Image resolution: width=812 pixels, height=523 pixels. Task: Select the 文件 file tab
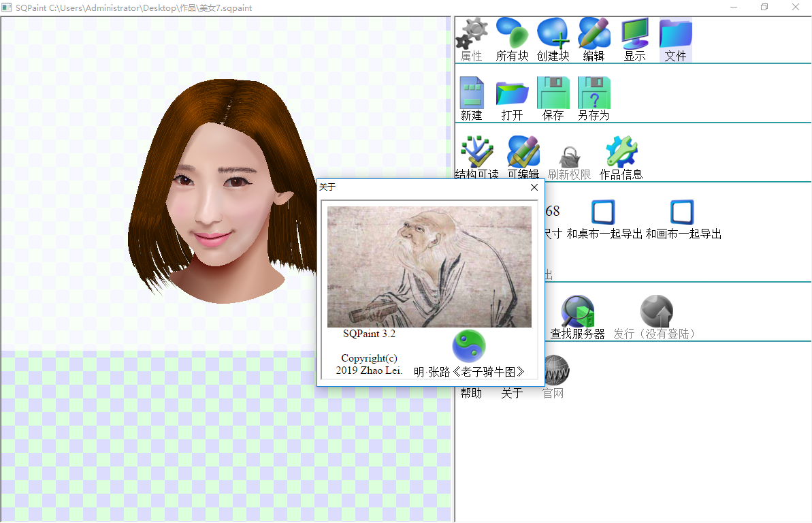(x=675, y=39)
